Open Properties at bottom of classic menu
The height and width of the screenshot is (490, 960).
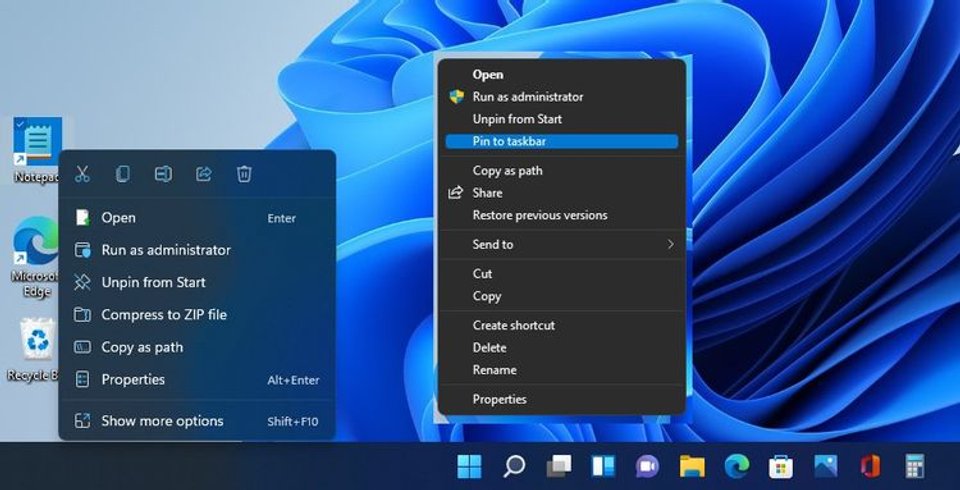[562, 399]
